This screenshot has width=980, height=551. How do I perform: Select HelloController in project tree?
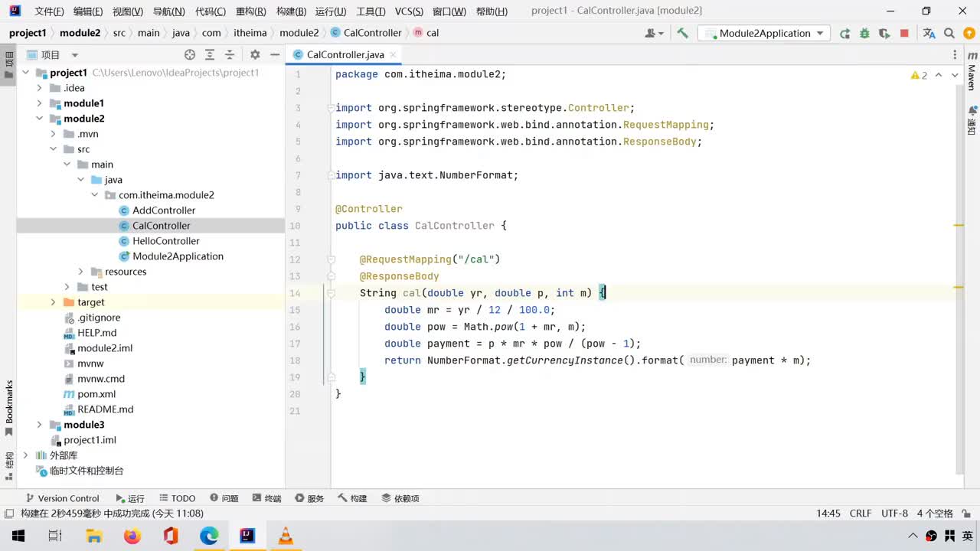pos(166,241)
